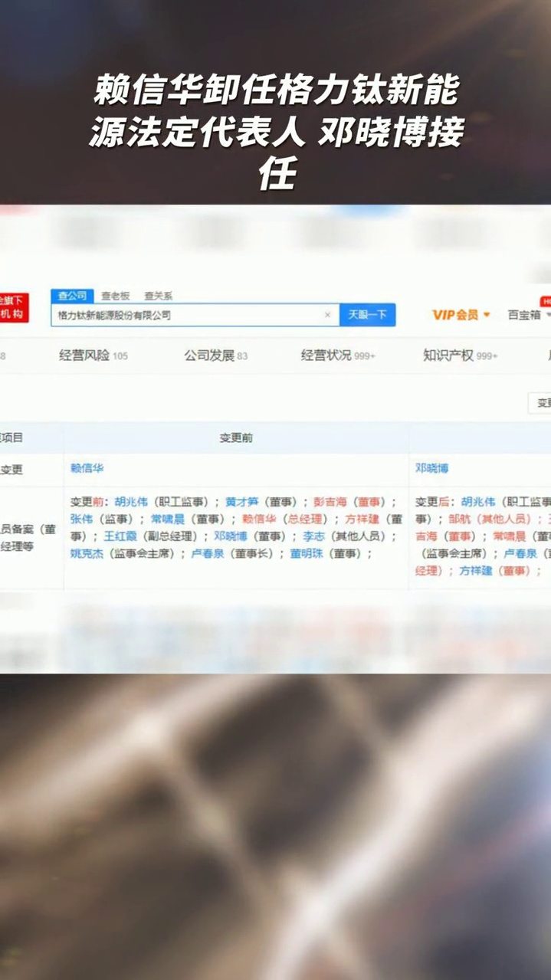
Task: Click the 项目 column header cell
Action: click(x=31, y=438)
